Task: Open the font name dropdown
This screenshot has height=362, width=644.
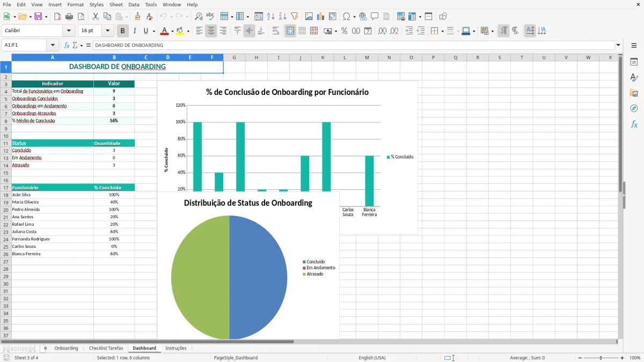Action: 69,31
